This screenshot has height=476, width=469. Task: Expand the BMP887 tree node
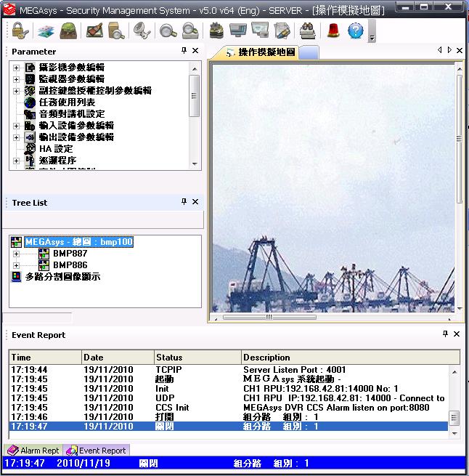pos(17,254)
